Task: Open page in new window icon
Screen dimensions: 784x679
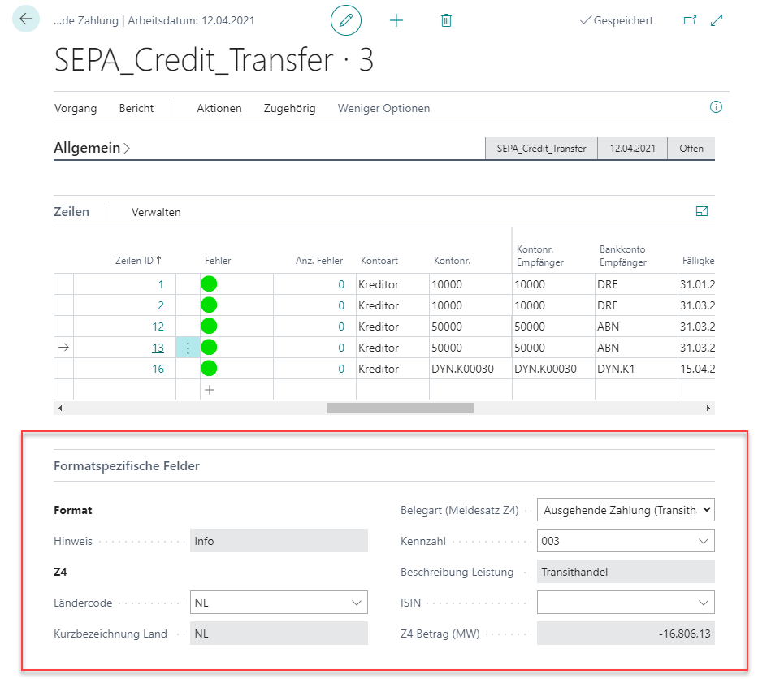Action: click(690, 20)
